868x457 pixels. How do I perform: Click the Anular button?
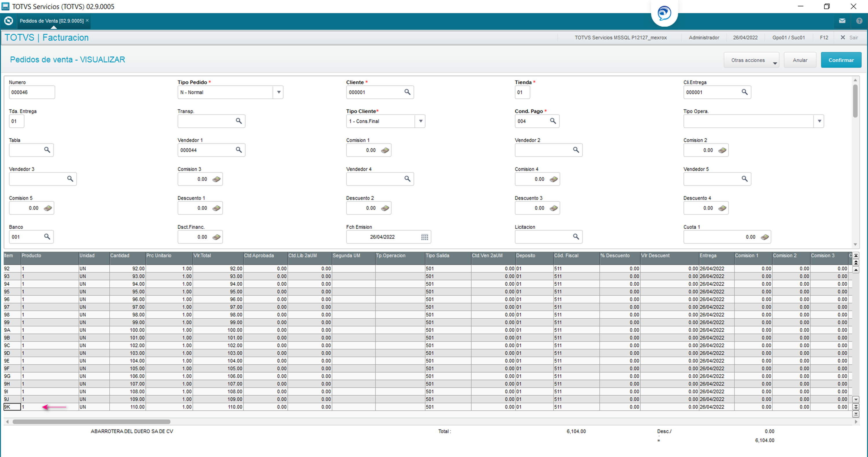click(x=800, y=60)
